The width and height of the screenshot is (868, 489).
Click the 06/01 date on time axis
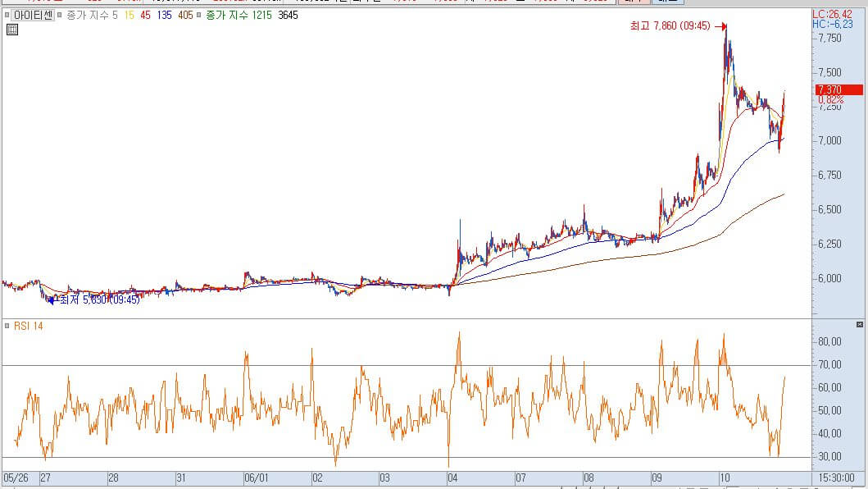[x=256, y=478]
